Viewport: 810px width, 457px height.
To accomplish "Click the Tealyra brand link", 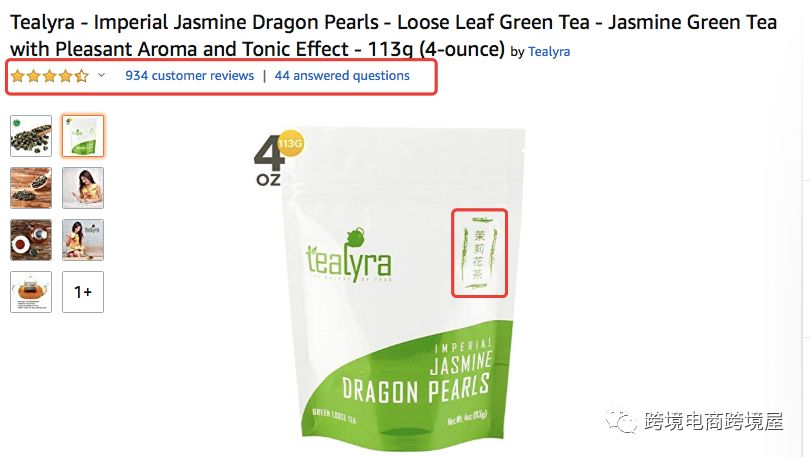I will [x=549, y=52].
